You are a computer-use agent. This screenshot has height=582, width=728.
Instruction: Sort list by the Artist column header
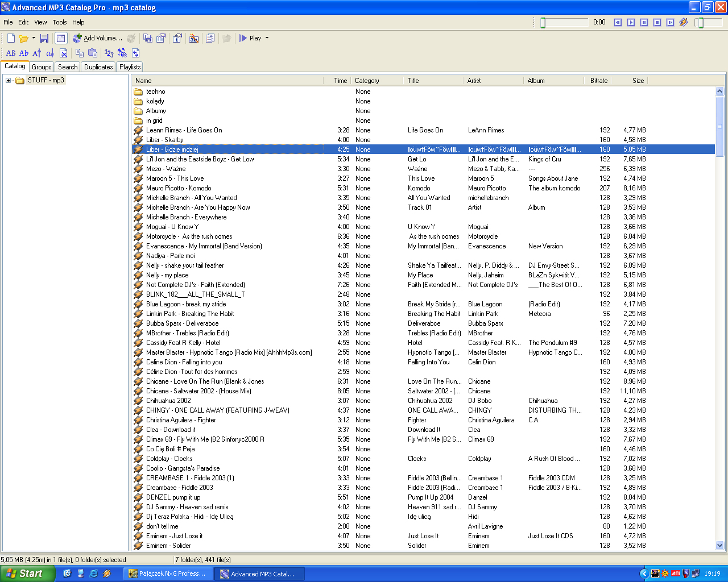[x=493, y=81]
